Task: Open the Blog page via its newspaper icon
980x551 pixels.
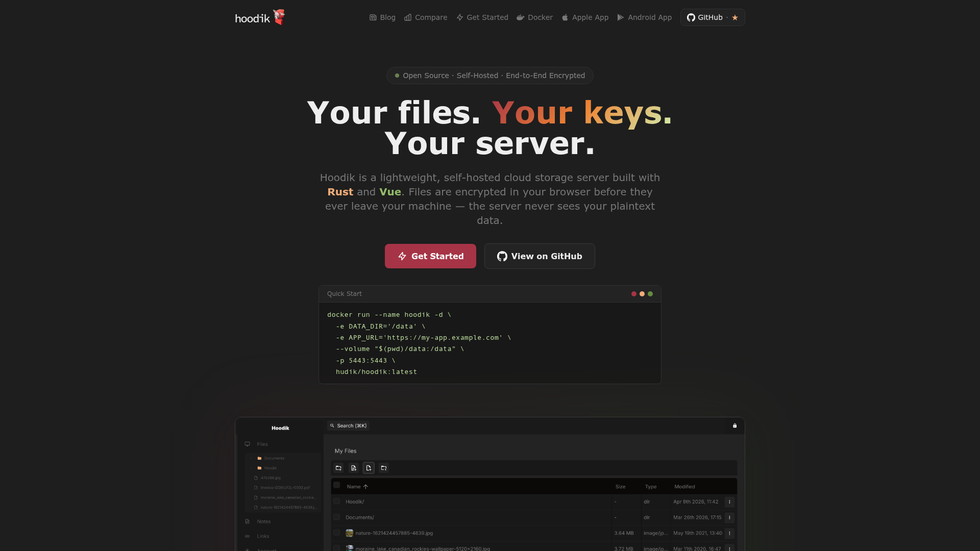Action: [373, 17]
